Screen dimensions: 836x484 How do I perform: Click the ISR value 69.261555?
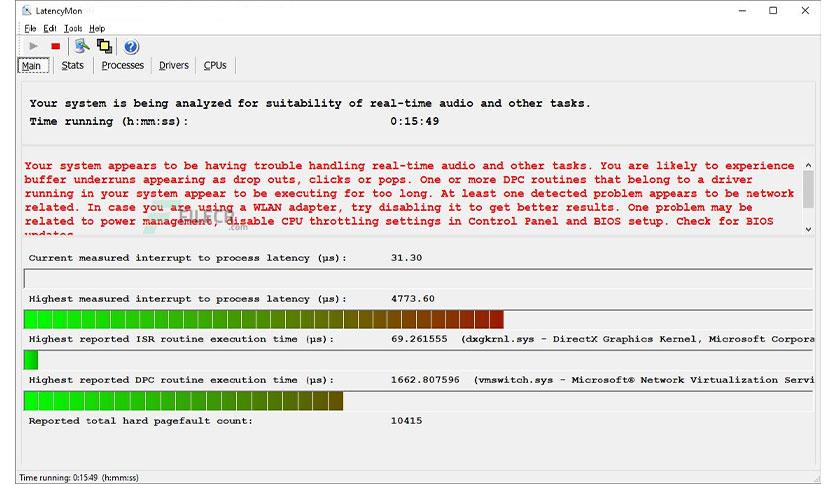[x=419, y=339]
